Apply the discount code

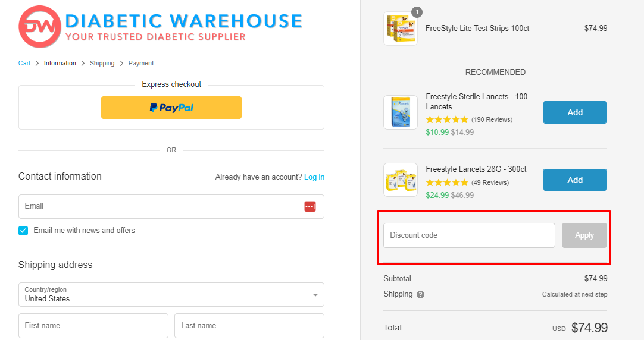[584, 235]
